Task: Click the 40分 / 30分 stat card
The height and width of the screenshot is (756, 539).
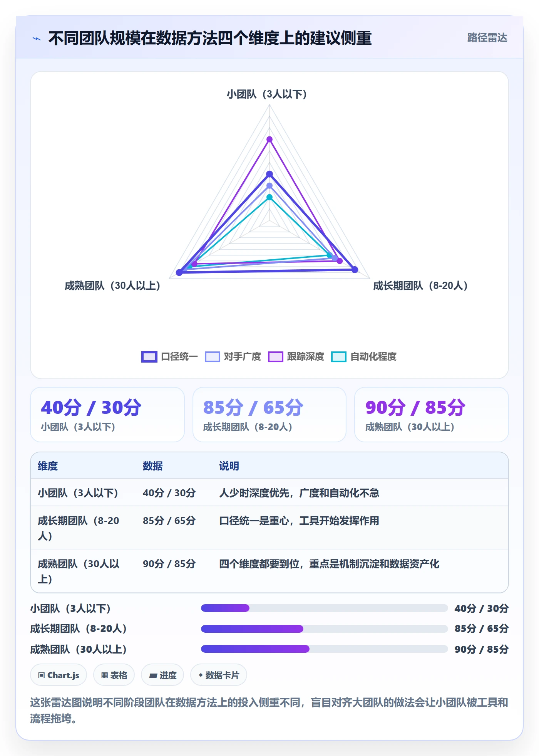Action: pos(107,415)
